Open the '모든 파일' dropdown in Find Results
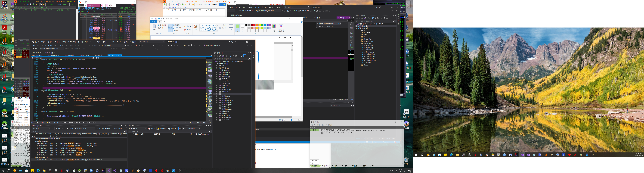 click(41, 129)
